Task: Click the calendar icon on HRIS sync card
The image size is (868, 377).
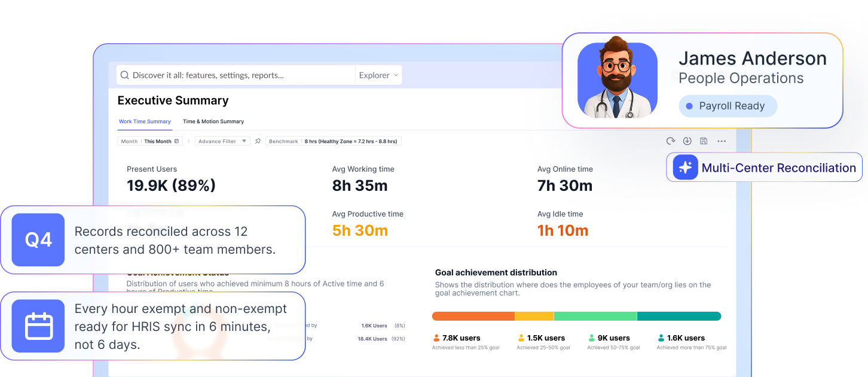Action: point(38,326)
